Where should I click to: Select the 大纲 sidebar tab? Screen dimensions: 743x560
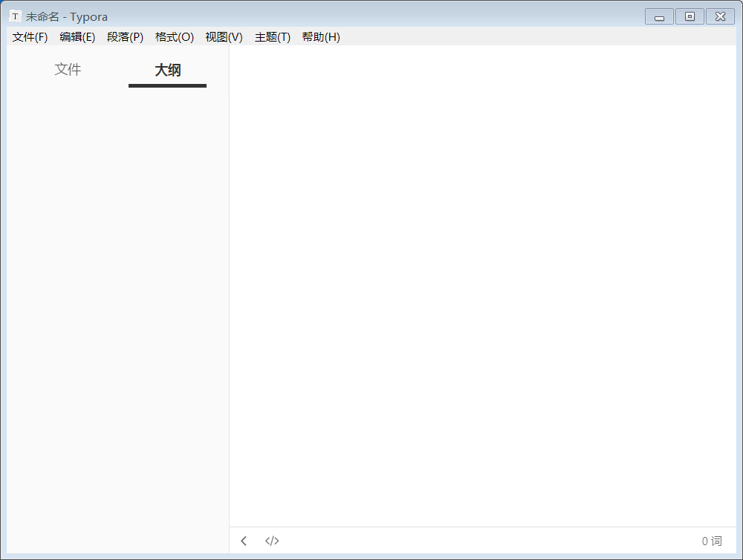[x=167, y=69]
